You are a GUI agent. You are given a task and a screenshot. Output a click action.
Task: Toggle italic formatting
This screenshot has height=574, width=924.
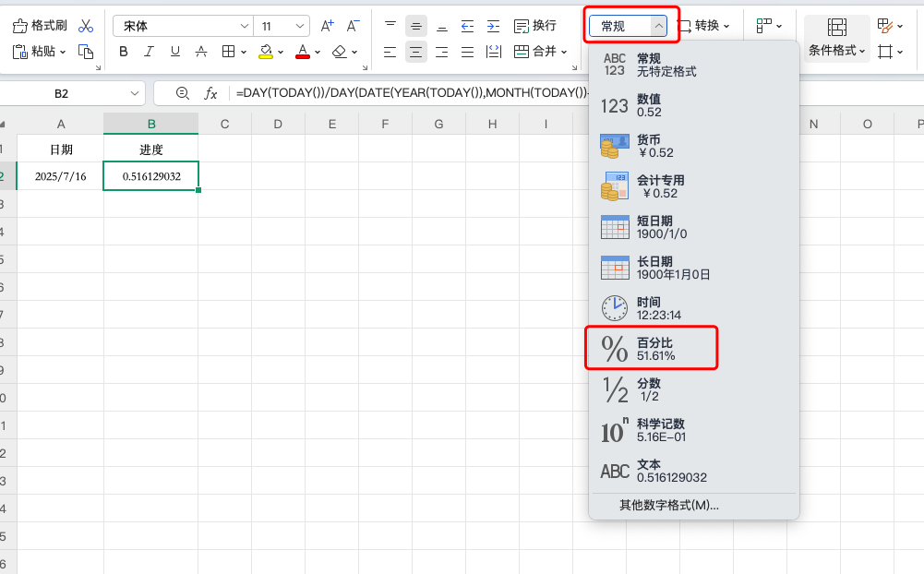(149, 53)
